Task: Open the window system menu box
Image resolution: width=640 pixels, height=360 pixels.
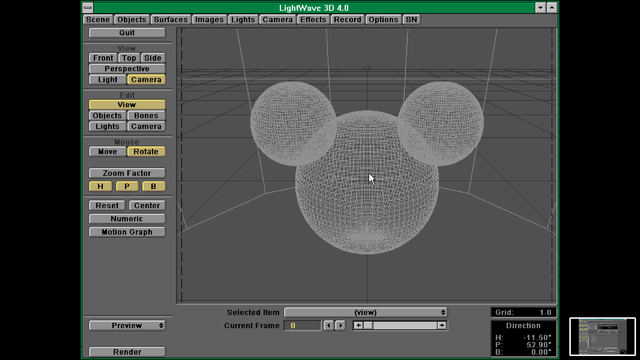Action: click(x=88, y=7)
